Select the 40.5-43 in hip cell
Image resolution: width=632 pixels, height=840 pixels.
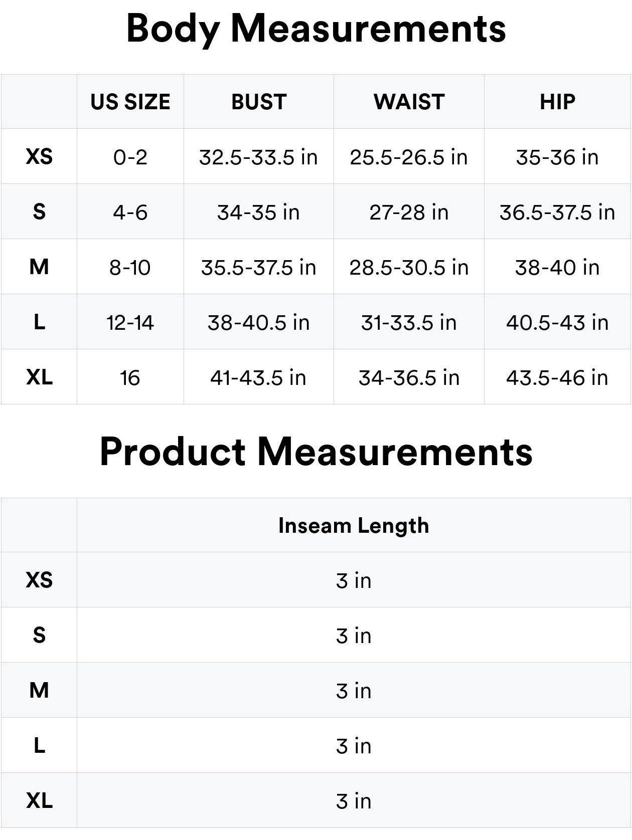(557, 322)
